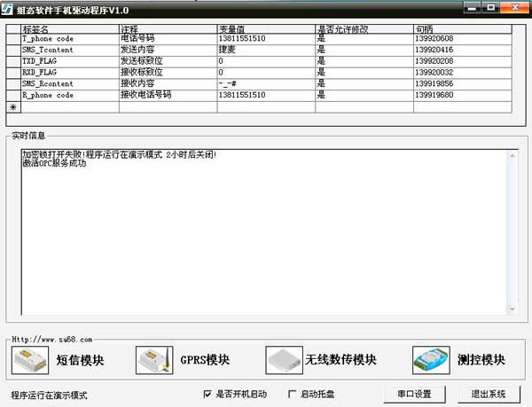The height and width of the screenshot is (407, 532).
Task: Click the asterisk new-row marker in table
Action: pyautogui.click(x=12, y=106)
